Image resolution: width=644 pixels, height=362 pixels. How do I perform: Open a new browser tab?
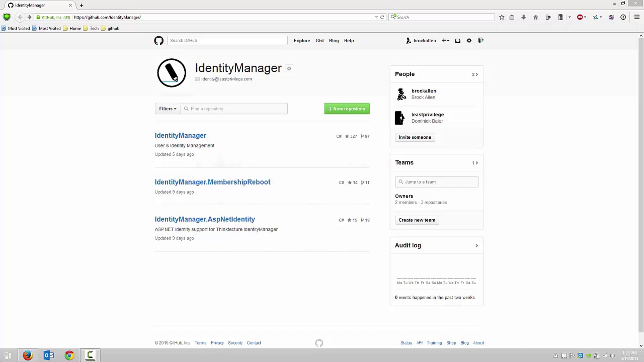coord(82,5)
